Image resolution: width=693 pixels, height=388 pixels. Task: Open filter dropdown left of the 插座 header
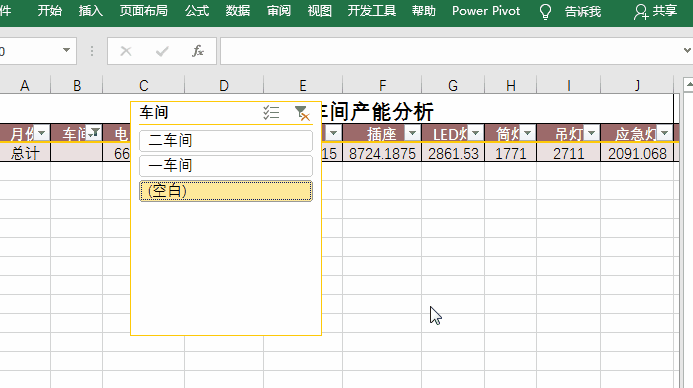click(334, 133)
